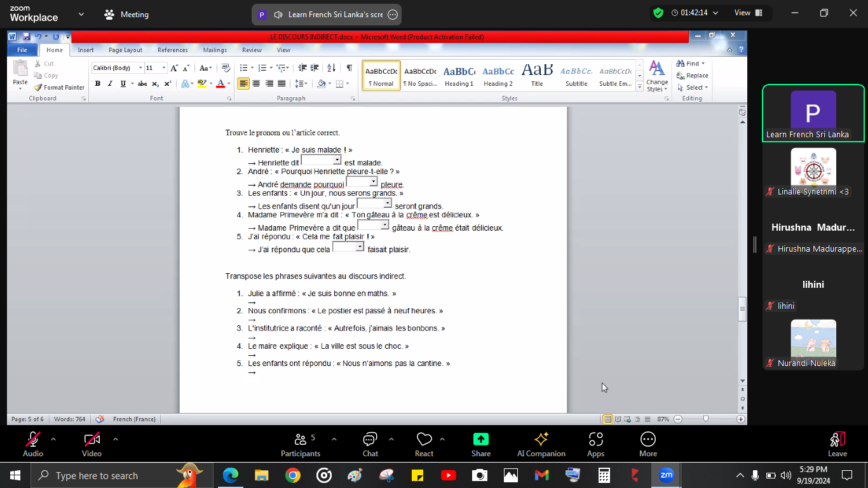Switch to the Mailings tab
Viewport: 868px width, 488px height.
point(215,50)
